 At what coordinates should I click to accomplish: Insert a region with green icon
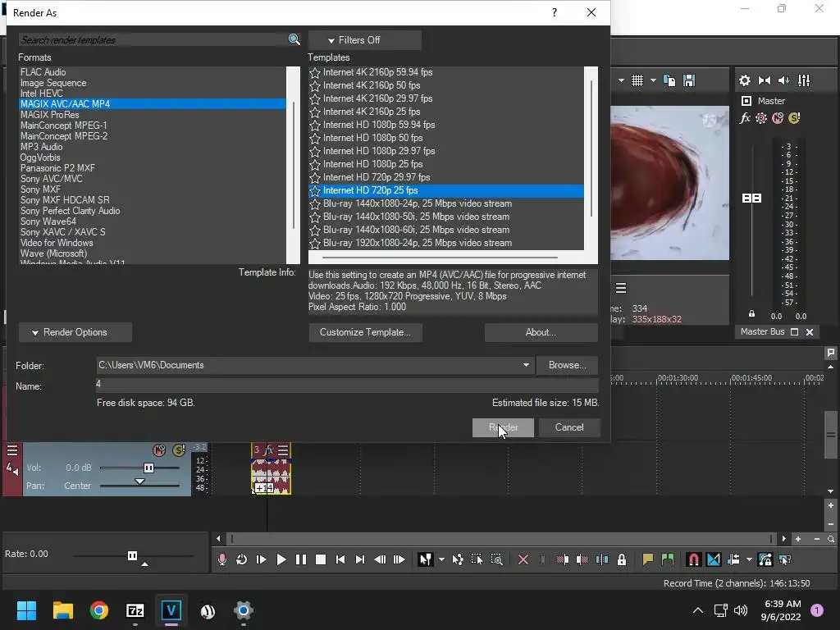(668, 559)
